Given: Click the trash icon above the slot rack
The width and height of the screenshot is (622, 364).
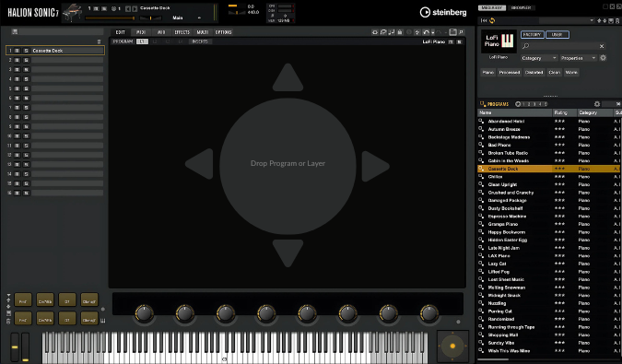Looking at the screenshot, I should (99, 41).
